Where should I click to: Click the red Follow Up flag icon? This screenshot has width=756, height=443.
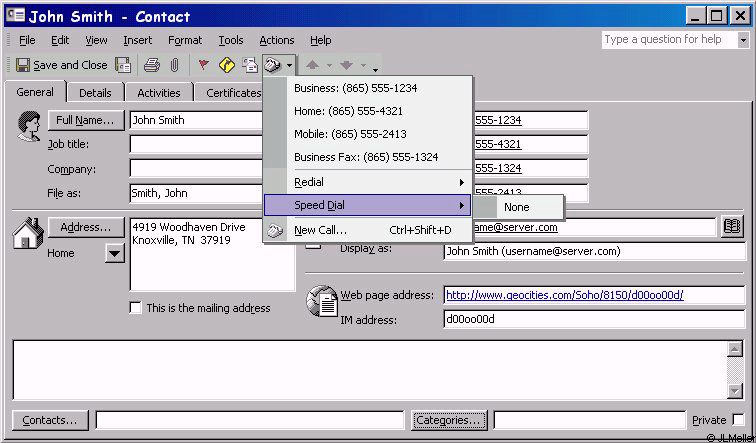[203, 65]
